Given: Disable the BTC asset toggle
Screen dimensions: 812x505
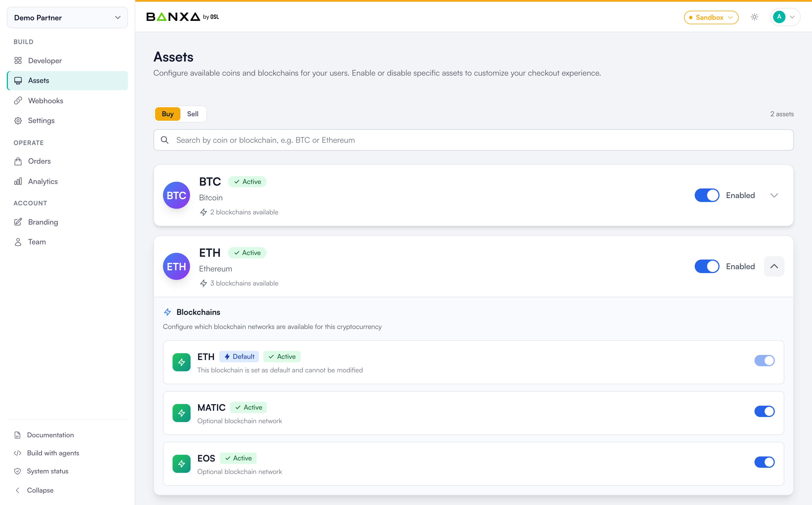Looking at the screenshot, I should coord(707,195).
